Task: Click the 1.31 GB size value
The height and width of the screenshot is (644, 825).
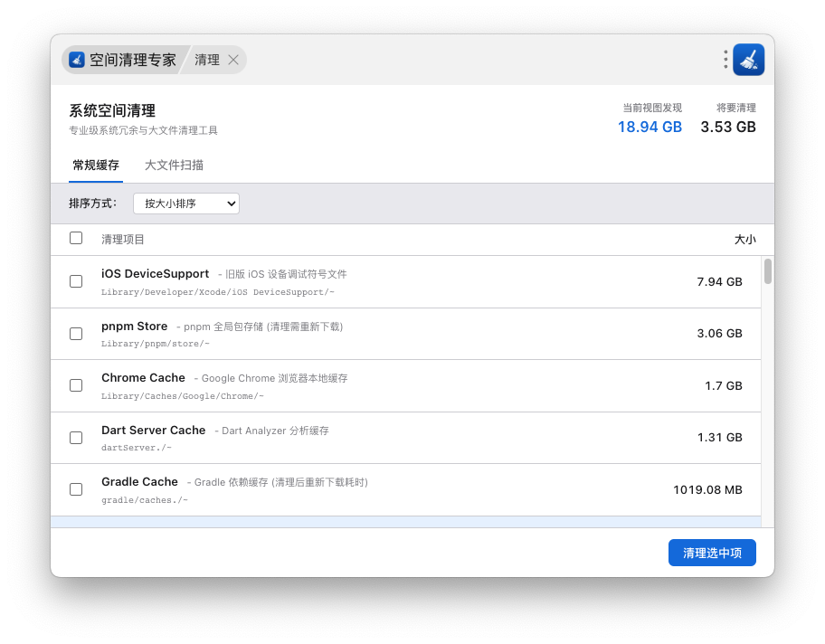Action: click(x=720, y=437)
